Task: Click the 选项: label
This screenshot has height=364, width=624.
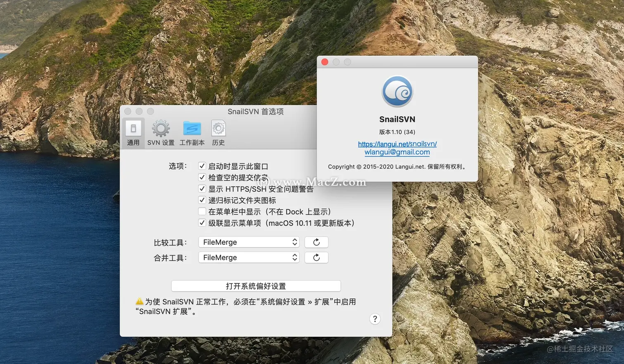Action: point(177,166)
